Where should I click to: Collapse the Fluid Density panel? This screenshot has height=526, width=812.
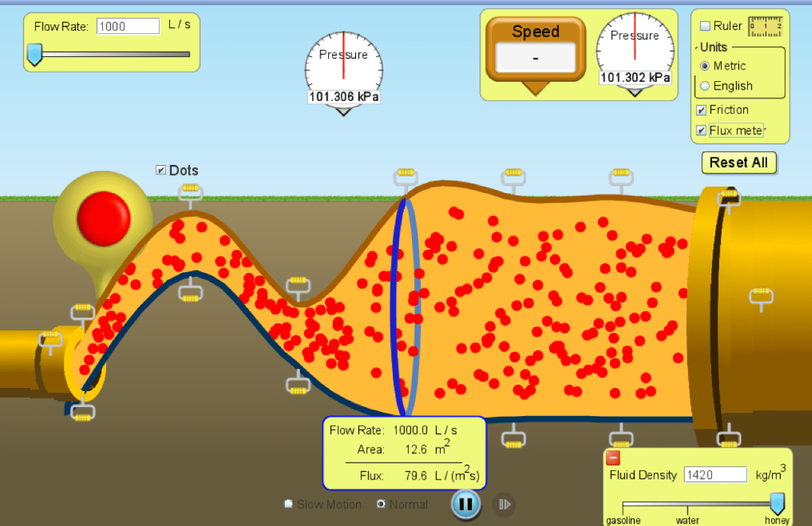pos(613,458)
